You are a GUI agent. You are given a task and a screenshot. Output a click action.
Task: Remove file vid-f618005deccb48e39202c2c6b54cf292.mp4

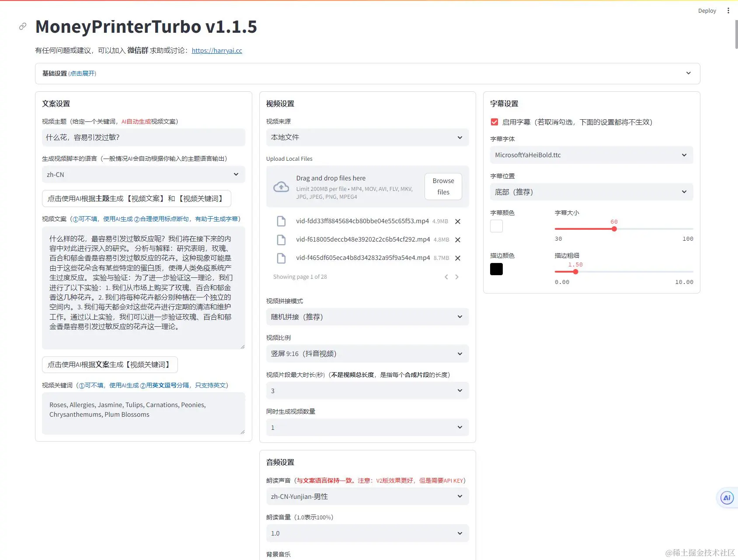coord(458,240)
